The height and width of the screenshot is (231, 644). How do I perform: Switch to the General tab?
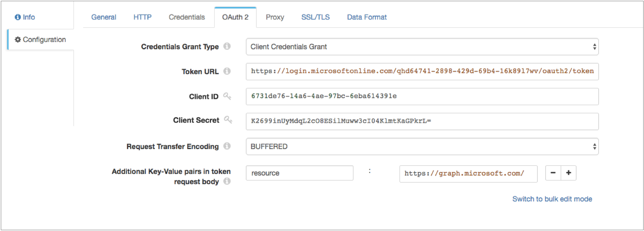pyautogui.click(x=104, y=17)
